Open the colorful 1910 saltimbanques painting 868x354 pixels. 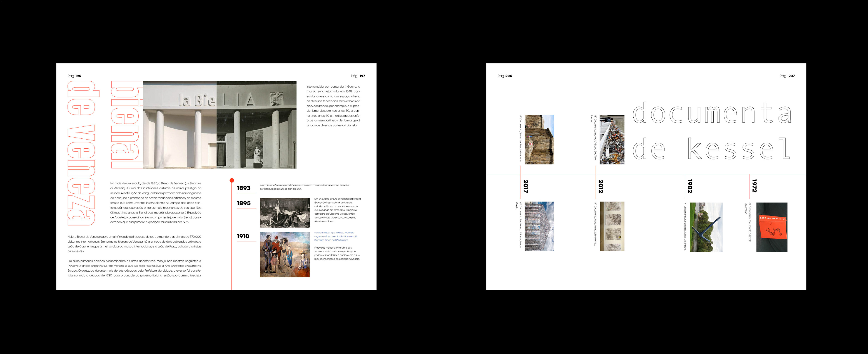pos(285,254)
